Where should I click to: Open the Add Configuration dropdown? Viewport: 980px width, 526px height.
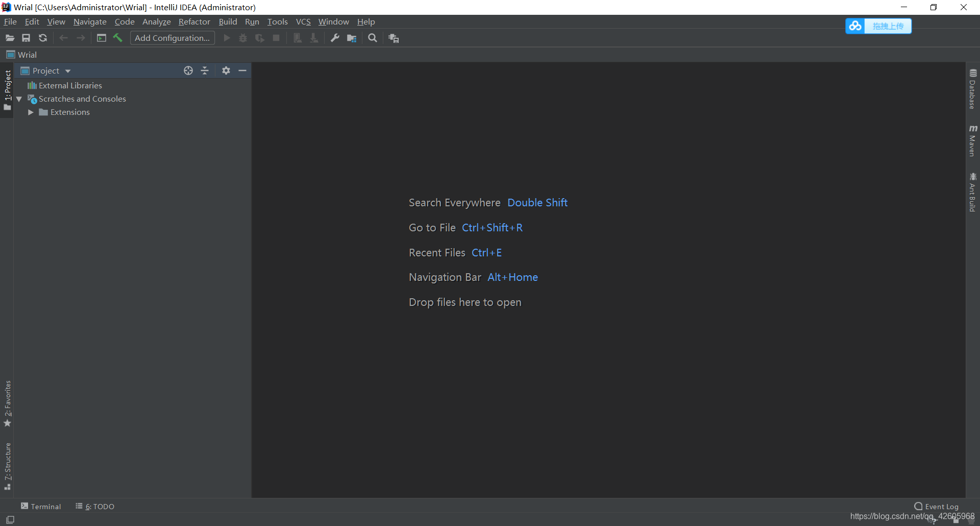[x=173, y=38]
